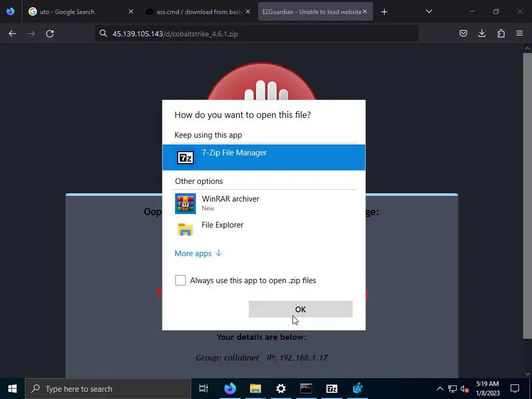Click the page vertical scrollbar
The height and width of the screenshot is (399, 532).
527,196
